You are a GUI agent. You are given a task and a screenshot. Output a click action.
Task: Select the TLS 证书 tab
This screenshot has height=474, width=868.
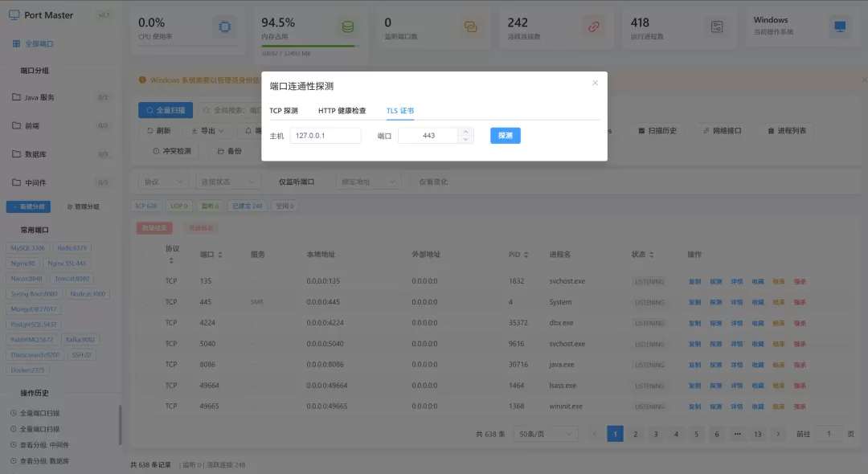point(400,111)
